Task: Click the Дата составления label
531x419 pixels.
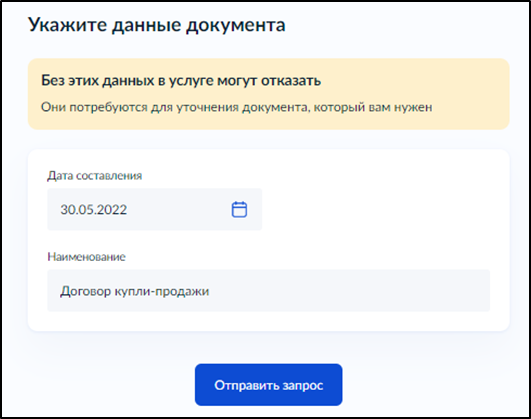Action: click(94, 175)
